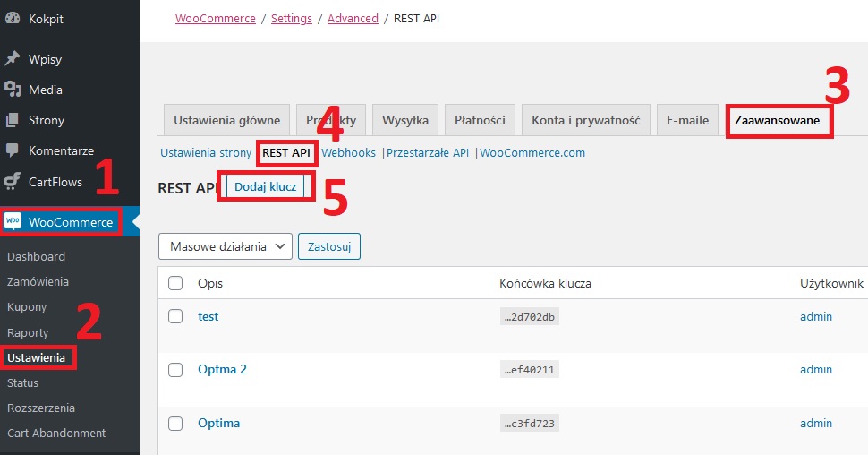Click WooCommerce breadcrumb link

[216, 18]
